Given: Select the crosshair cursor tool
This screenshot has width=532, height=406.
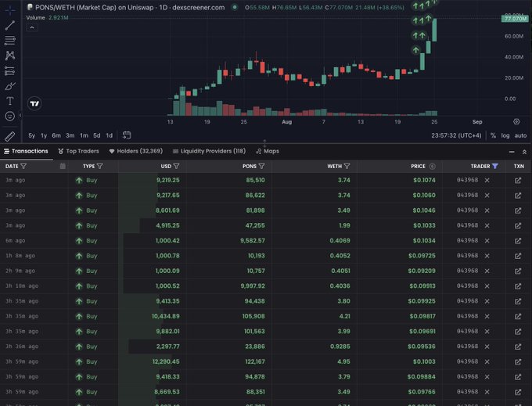Looking at the screenshot, I should [x=10, y=10].
